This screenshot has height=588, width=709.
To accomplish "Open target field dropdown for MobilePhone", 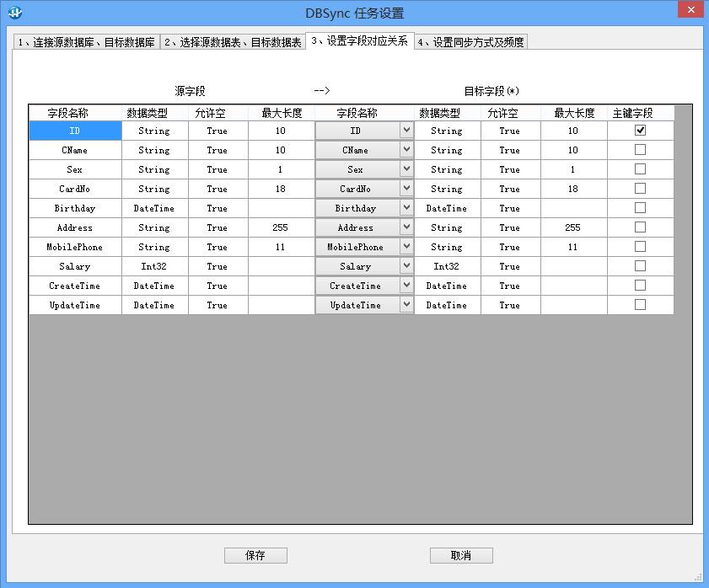I will pyautogui.click(x=406, y=247).
